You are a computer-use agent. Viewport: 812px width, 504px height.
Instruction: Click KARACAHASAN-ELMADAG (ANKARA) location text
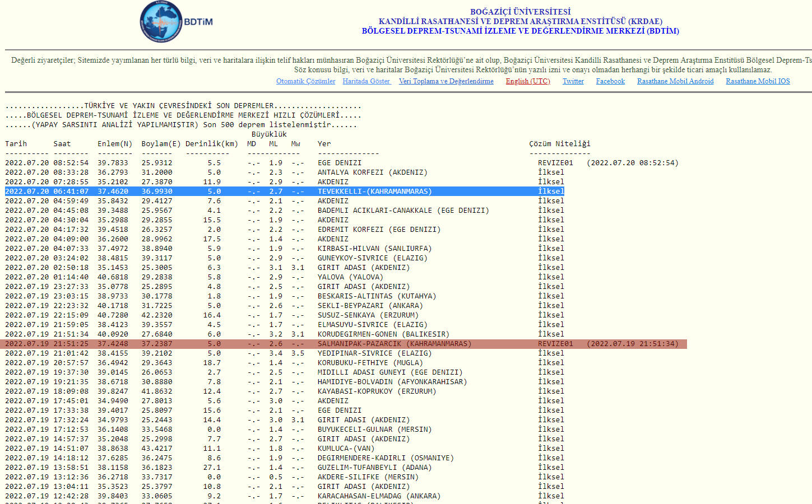pyautogui.click(x=379, y=496)
